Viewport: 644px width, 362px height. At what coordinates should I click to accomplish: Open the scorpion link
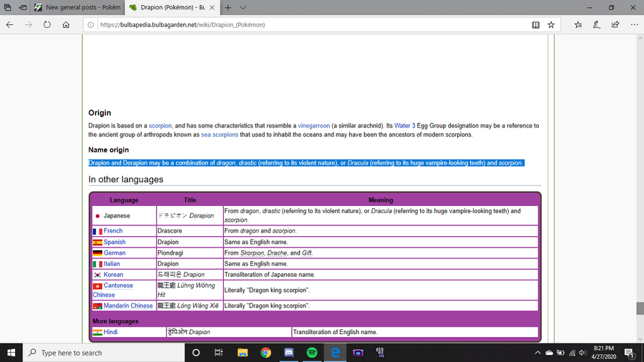click(160, 126)
